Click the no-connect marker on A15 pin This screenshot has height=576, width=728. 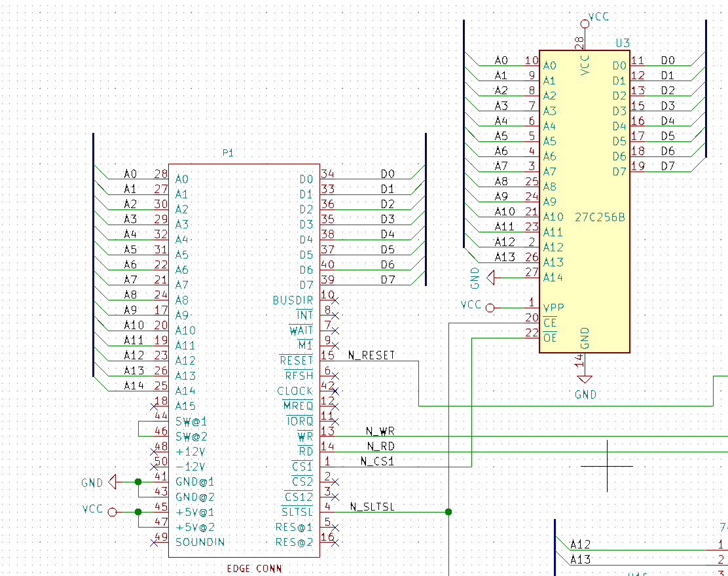(155, 406)
